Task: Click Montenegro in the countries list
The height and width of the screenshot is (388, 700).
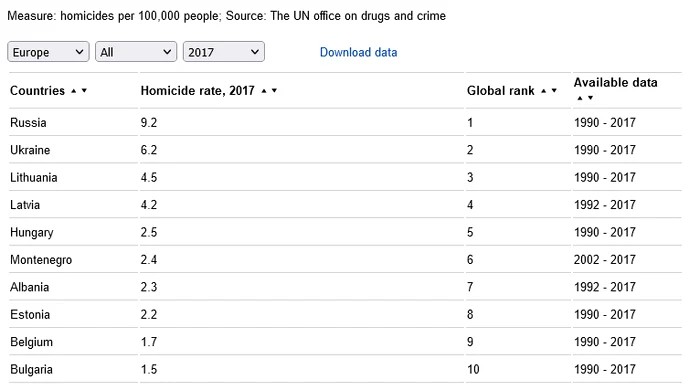Action: tap(41, 260)
